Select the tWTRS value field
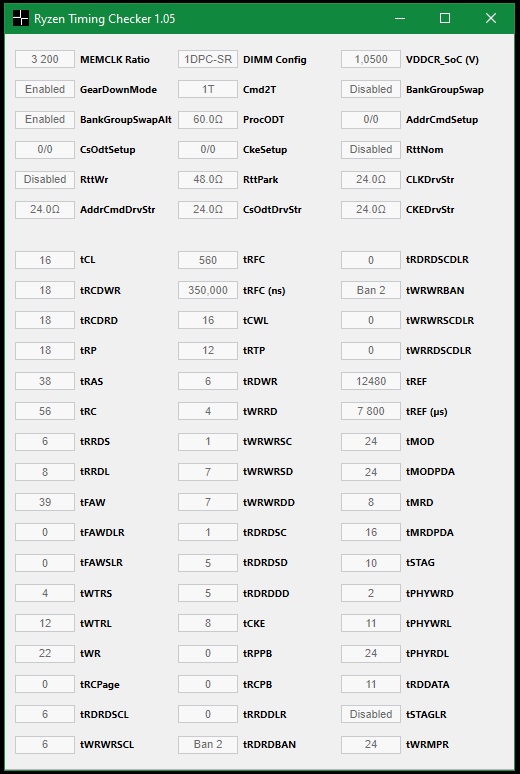Image resolution: width=520 pixels, height=774 pixels. 45,593
